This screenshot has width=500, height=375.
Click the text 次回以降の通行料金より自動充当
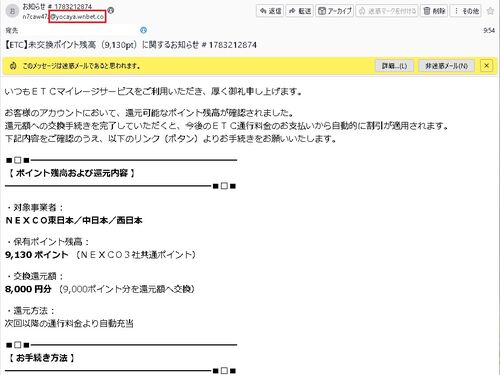69,323
